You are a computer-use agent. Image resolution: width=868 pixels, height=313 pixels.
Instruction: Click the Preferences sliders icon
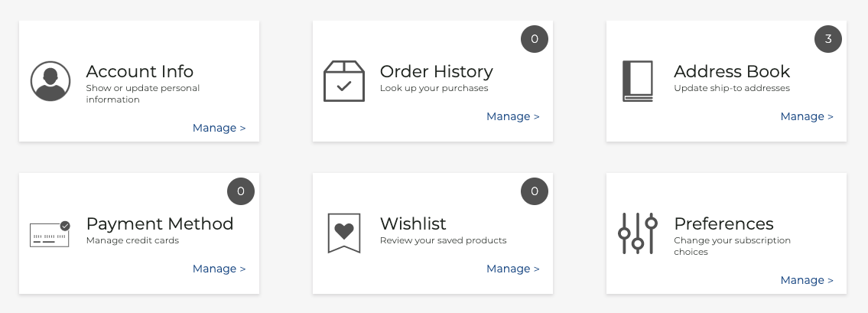click(638, 233)
